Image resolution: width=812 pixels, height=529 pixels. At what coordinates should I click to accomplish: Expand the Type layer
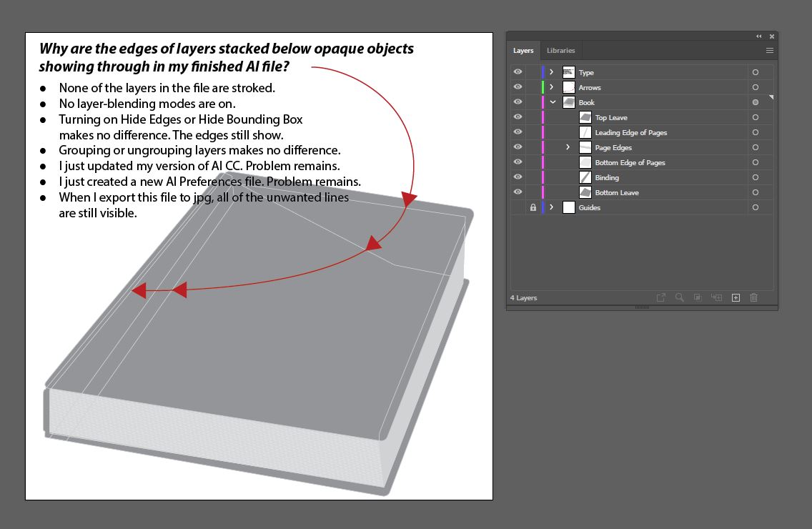(550, 71)
